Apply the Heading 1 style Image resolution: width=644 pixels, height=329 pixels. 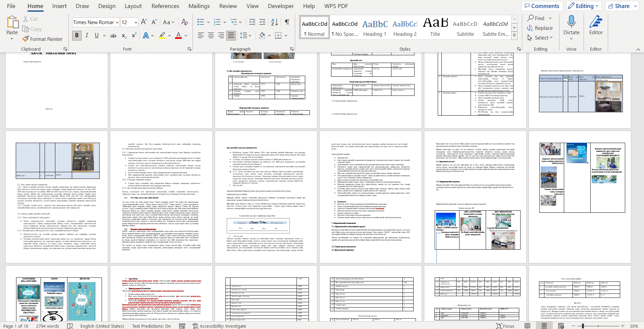(375, 27)
